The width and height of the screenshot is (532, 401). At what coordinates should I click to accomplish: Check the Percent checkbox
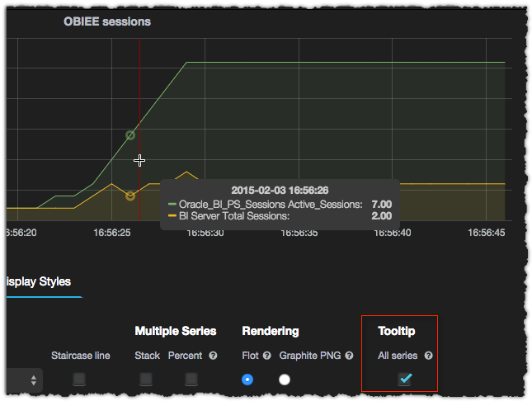tap(191, 380)
